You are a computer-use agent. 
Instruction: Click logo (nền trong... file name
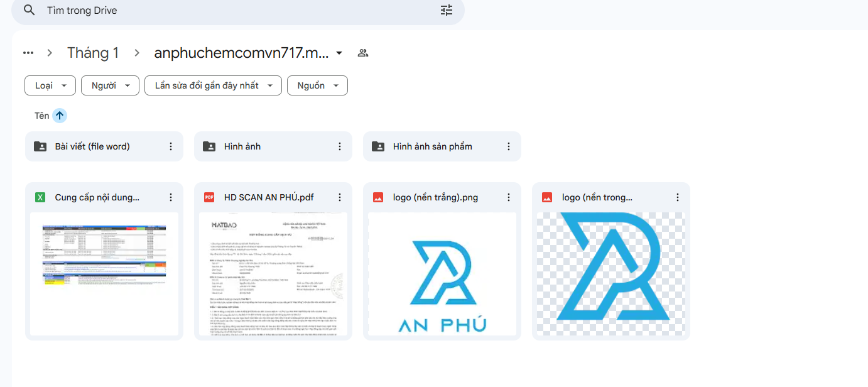(x=597, y=197)
